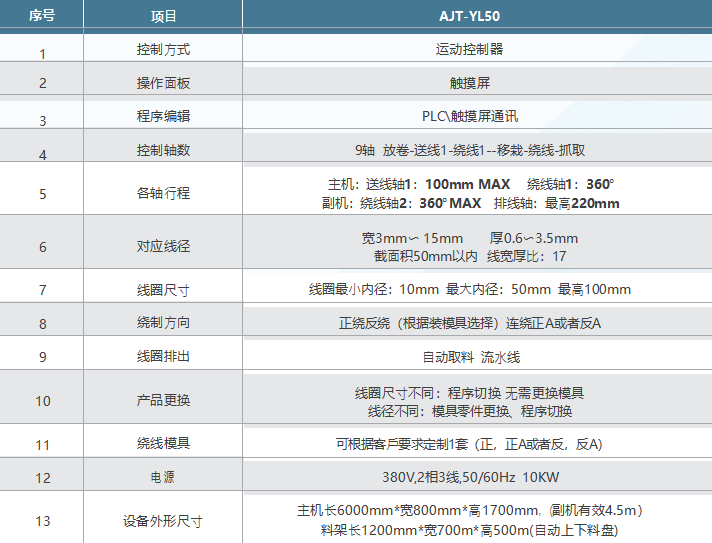Select the 产品更换 row label
712x543 pixels.
163,401
